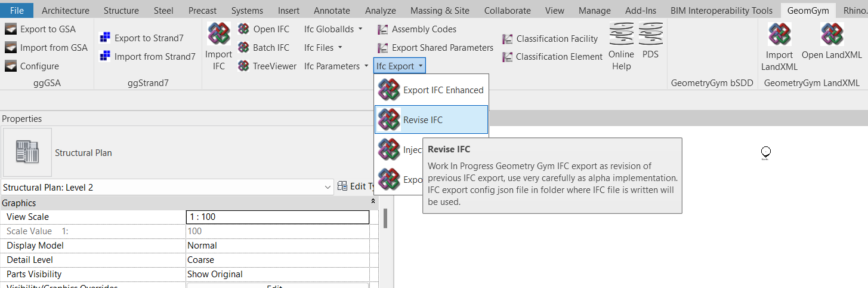The width and height of the screenshot is (868, 288).
Task: Switch to the Add-Ins tab
Action: pos(641,10)
